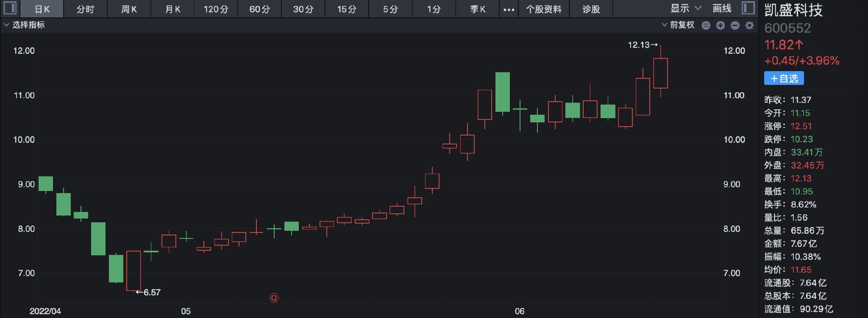The image size is (868, 318).
Task: Open the 前复权 adjustment dropdown
Action: 678,25
